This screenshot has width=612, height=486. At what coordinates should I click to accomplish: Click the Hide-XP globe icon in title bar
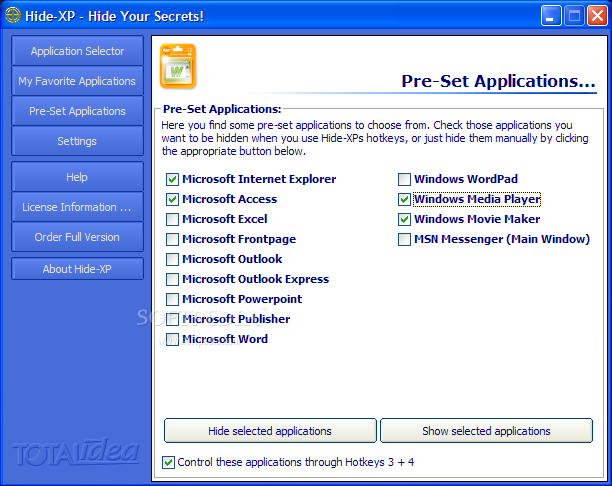point(12,16)
